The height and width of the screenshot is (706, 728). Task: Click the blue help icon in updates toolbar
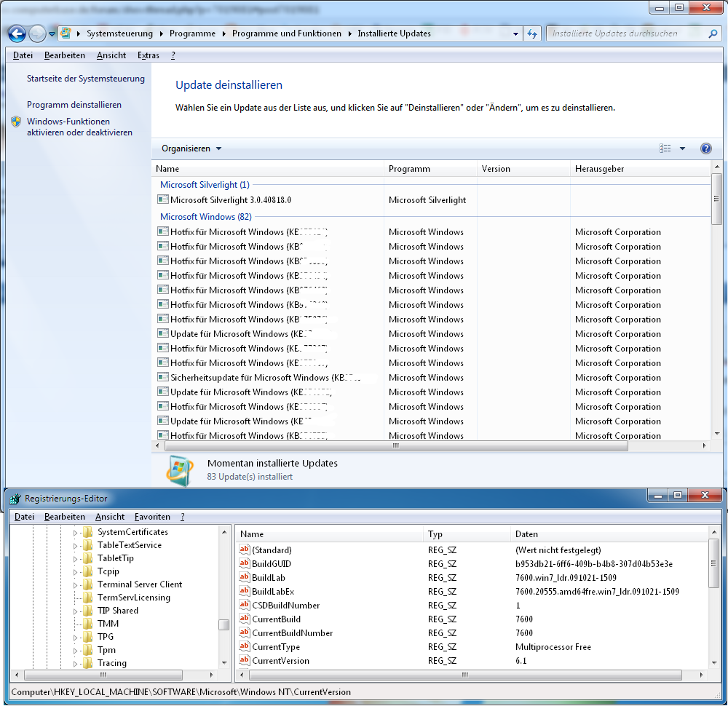pos(705,148)
